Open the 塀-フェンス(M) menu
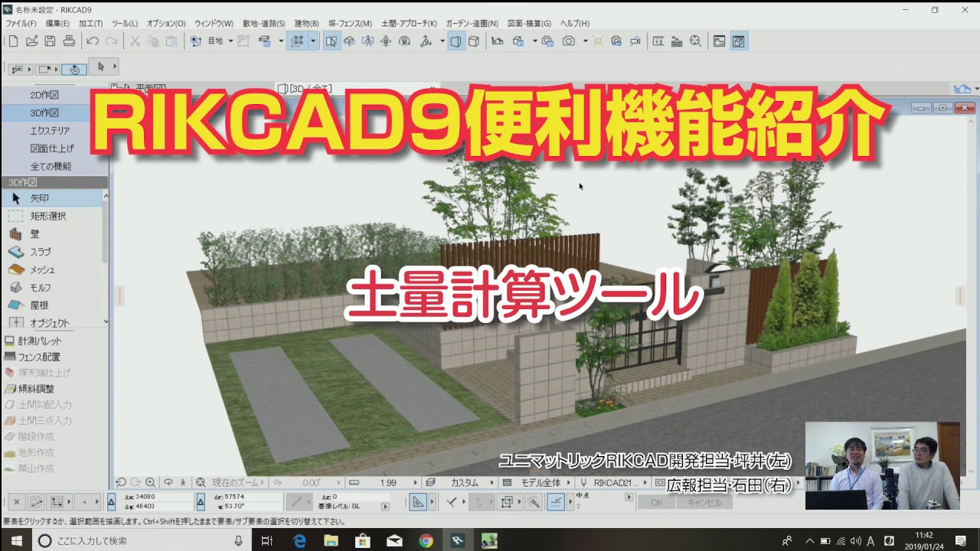 click(x=350, y=24)
